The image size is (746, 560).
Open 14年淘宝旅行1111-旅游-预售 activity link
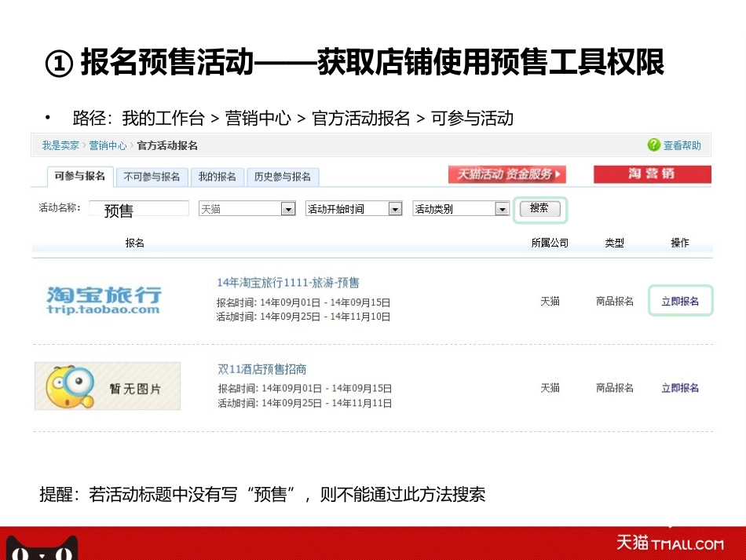[x=288, y=283]
